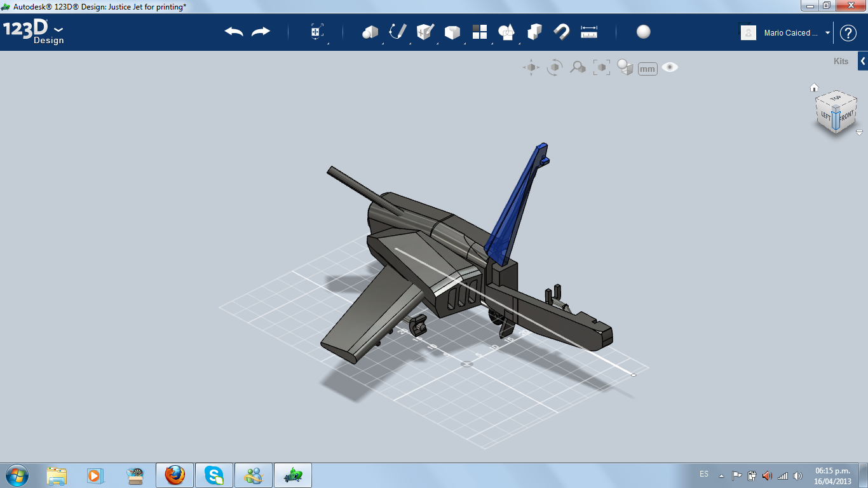Open the visual style cube options
The height and width of the screenshot is (488, 868).
tap(625, 67)
